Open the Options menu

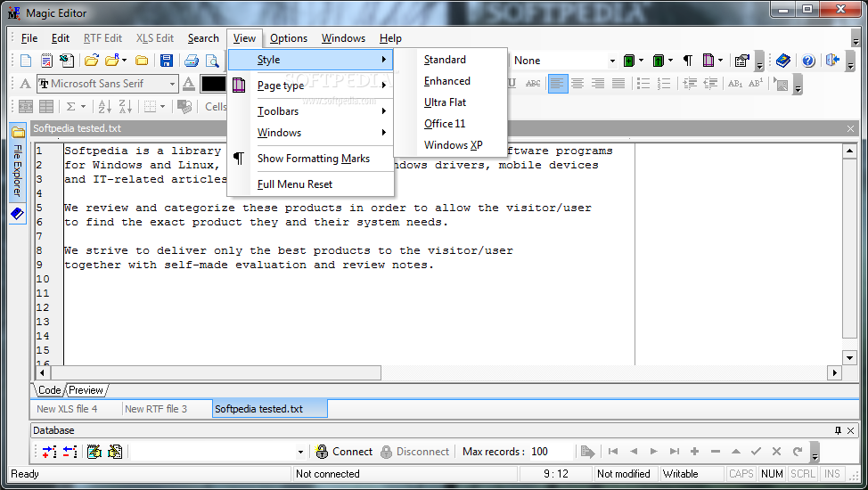pos(289,38)
